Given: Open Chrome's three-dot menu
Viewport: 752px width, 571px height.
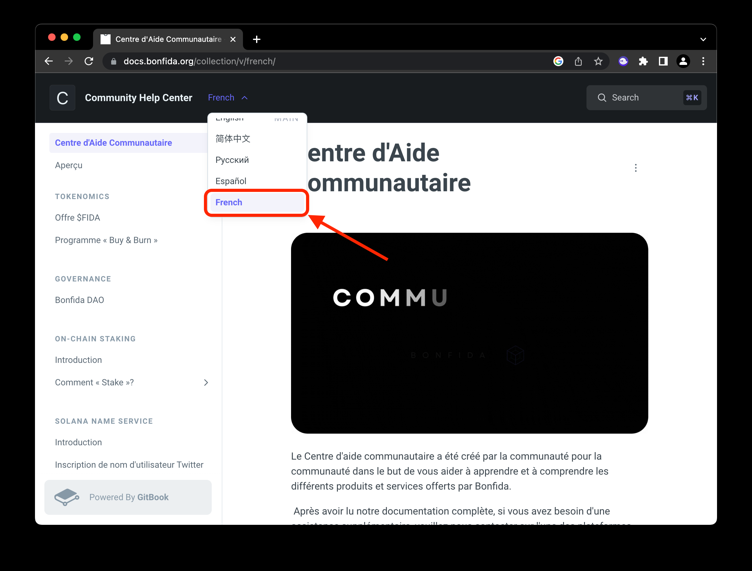Looking at the screenshot, I should click(x=703, y=61).
